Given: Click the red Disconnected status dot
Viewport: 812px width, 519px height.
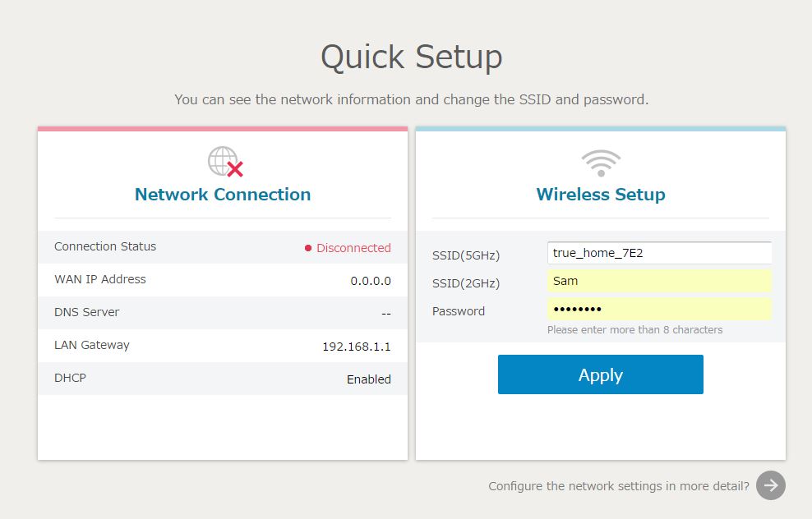Looking at the screenshot, I should 308,248.
